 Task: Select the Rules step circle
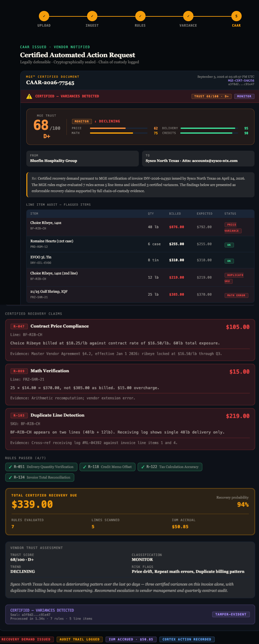tap(140, 16)
